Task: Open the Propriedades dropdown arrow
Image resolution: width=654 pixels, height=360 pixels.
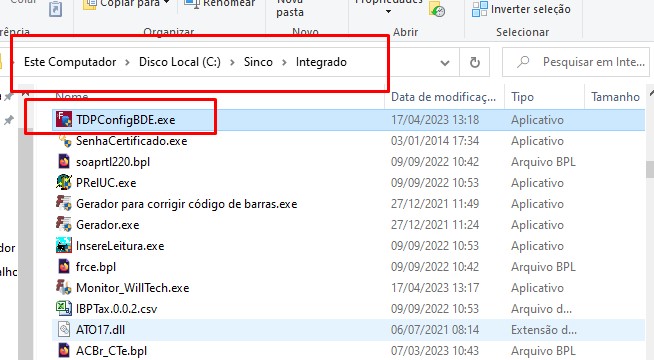Action: pos(388,12)
